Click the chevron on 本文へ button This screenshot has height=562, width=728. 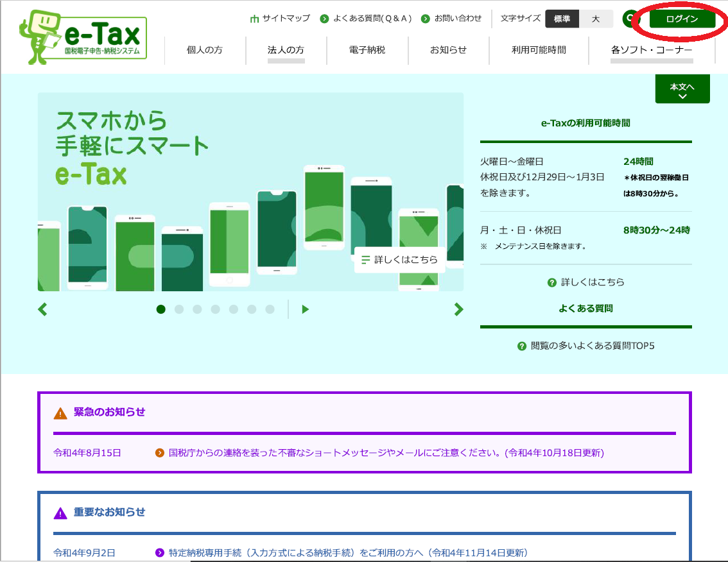[x=682, y=96]
